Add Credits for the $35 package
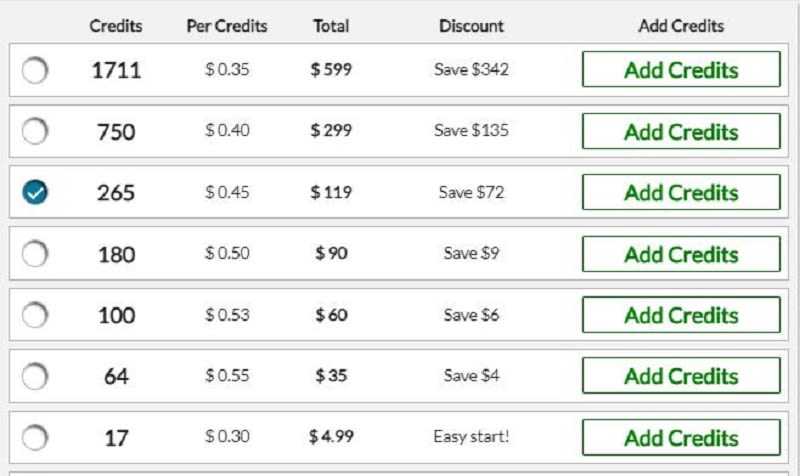 [x=681, y=376]
